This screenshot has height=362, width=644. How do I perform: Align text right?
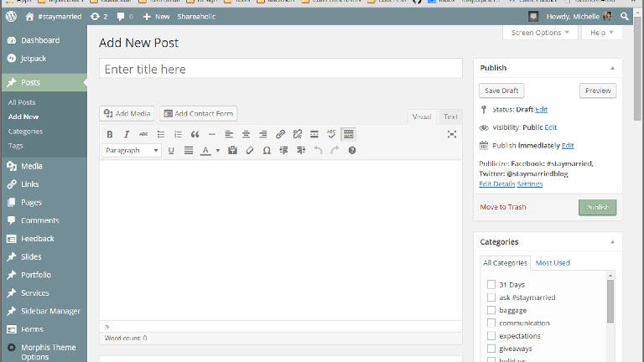coord(263,134)
